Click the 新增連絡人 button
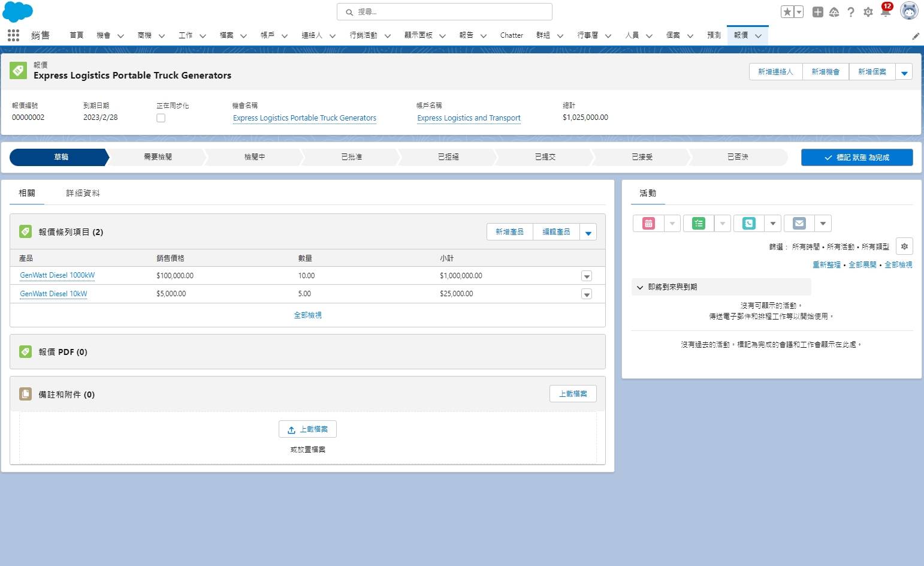Screen dimensions: 924x566 coord(775,72)
